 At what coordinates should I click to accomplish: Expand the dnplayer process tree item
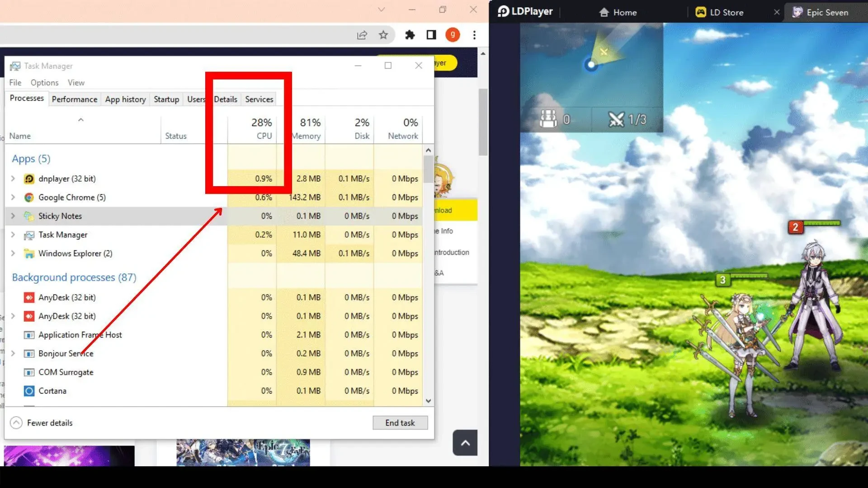click(13, 178)
